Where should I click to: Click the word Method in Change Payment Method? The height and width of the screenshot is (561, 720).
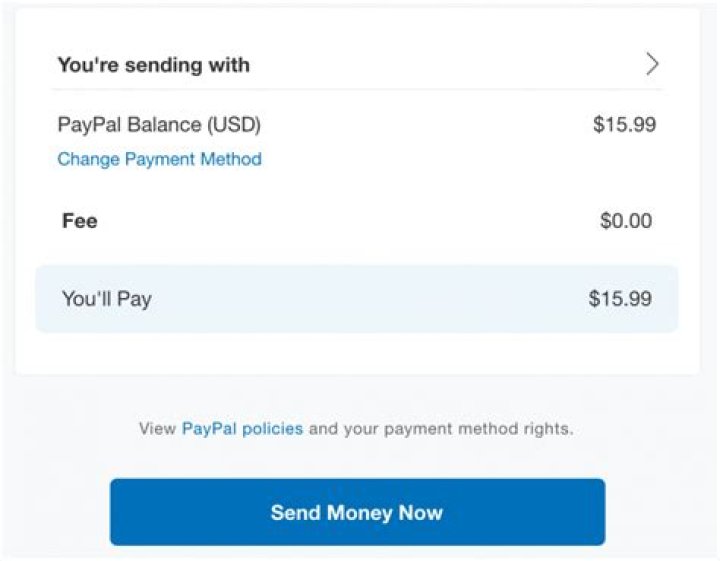[x=230, y=159]
